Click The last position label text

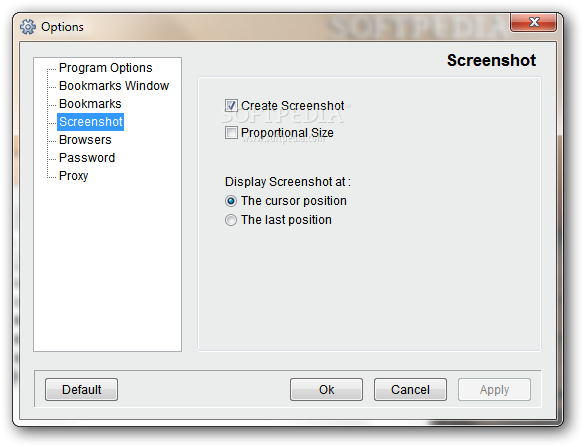click(x=286, y=220)
